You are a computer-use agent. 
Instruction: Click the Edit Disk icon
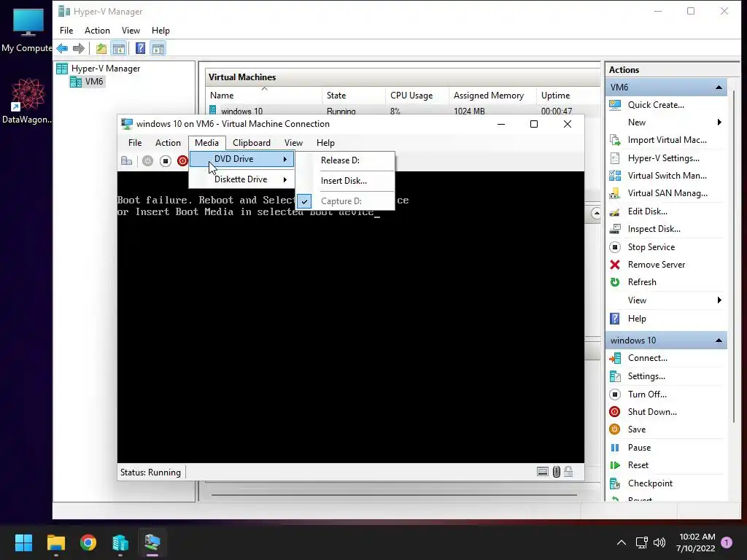[615, 211]
